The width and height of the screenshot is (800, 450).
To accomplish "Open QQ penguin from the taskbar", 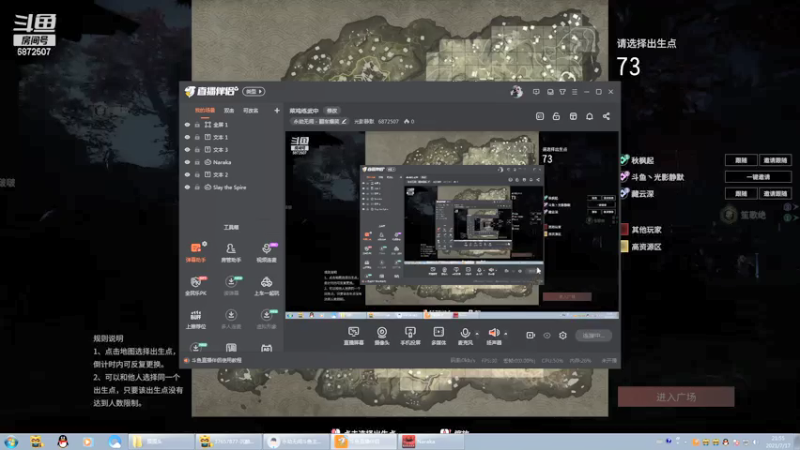I will 63,441.
